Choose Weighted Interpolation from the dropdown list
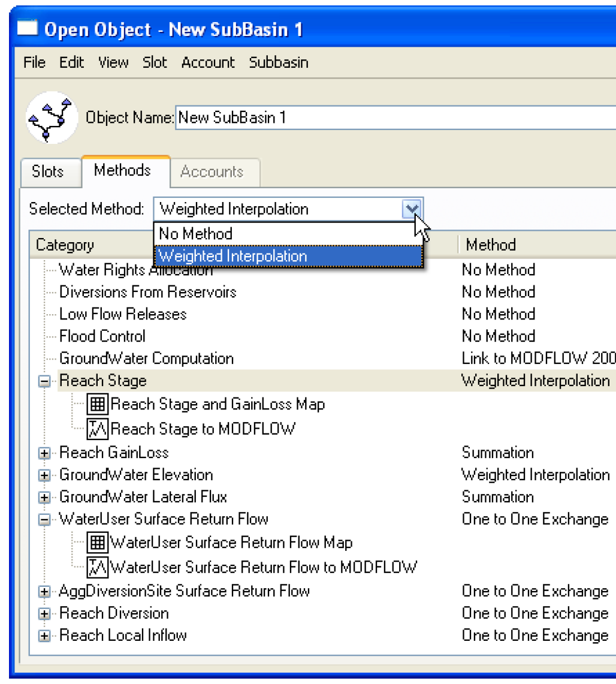Viewport: 616px width, 684px height. point(288,256)
